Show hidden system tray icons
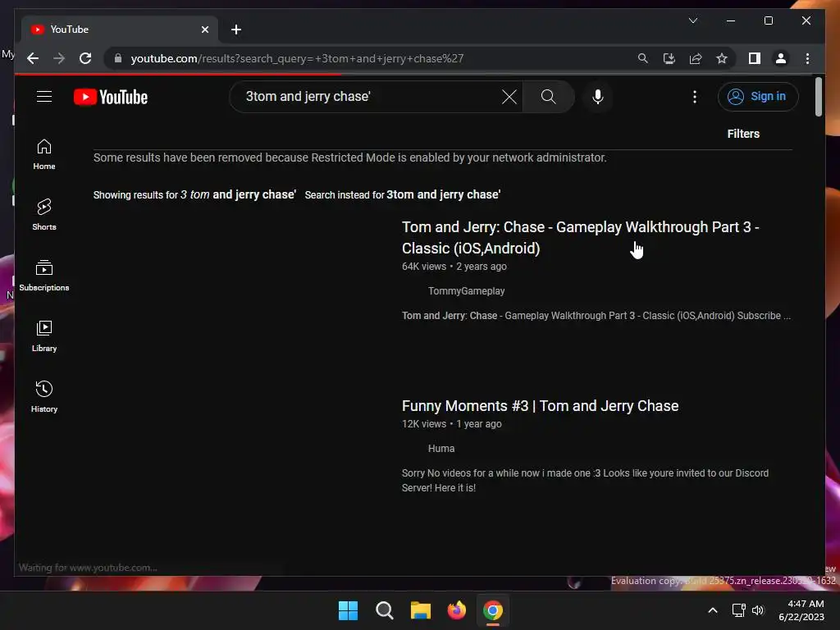The image size is (840, 630). 713,610
